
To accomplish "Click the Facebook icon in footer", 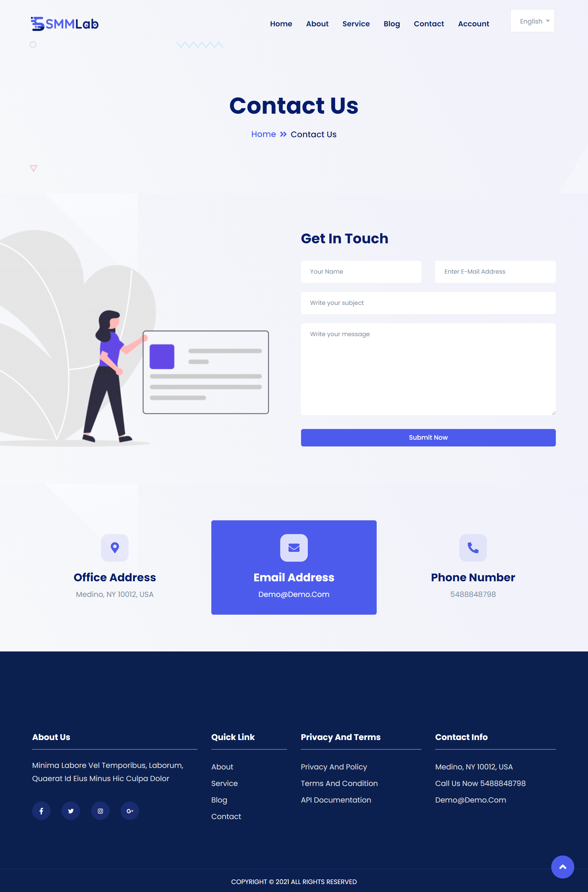I will 41,810.
